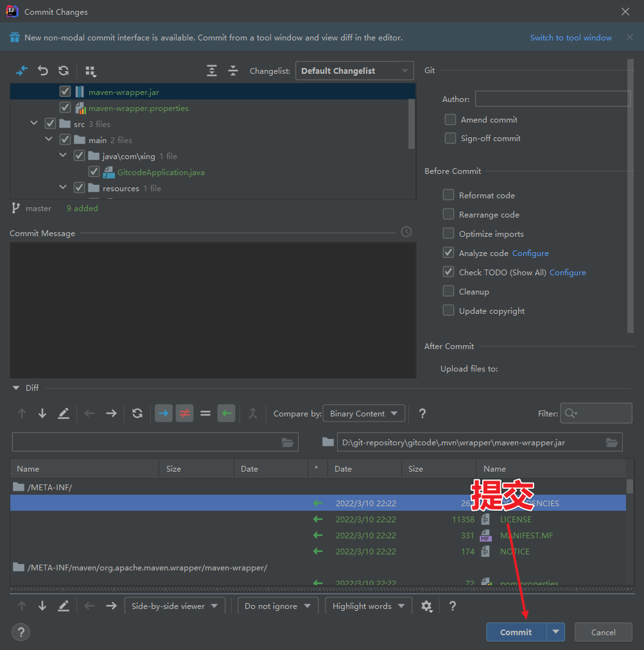The image size is (644, 650).
Task: Click the Commit Message text area
Action: [213, 309]
